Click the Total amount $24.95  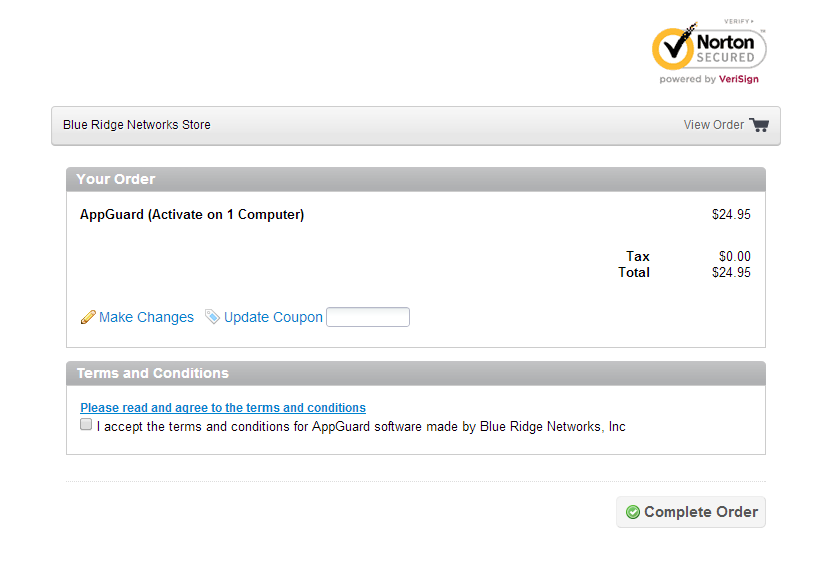click(x=731, y=272)
